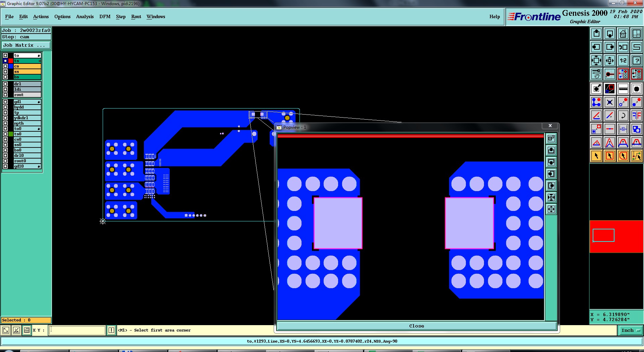Click the overlapping shapes contour icon
This screenshot has width=644, height=352.
click(637, 129)
